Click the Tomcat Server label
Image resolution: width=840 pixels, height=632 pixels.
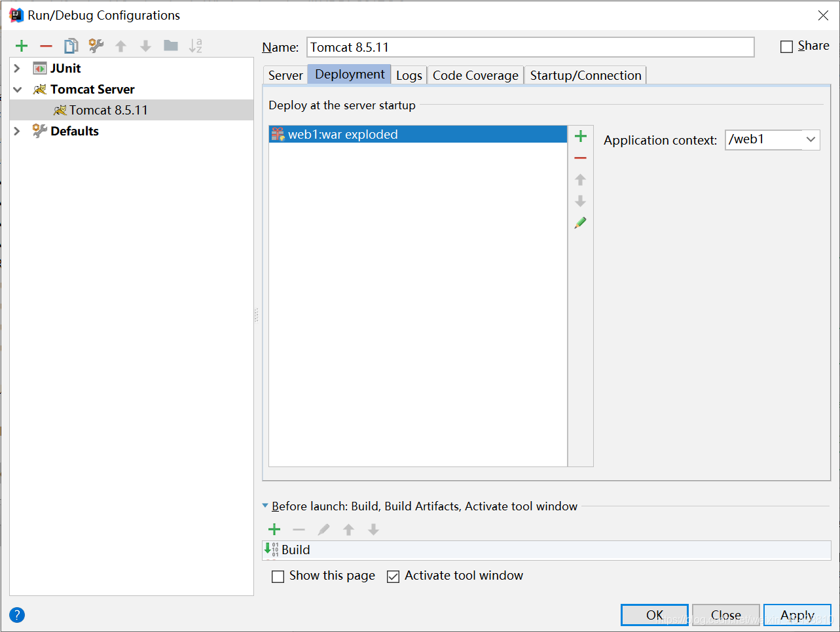(x=92, y=89)
